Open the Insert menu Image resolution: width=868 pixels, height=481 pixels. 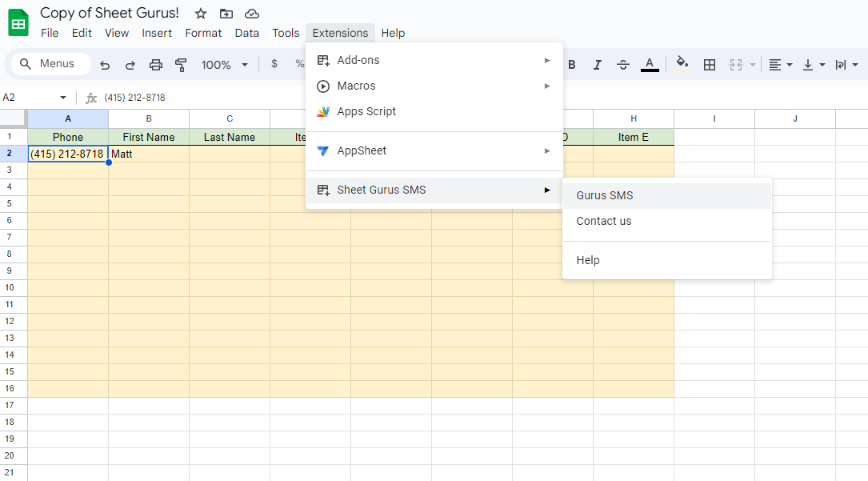157,33
